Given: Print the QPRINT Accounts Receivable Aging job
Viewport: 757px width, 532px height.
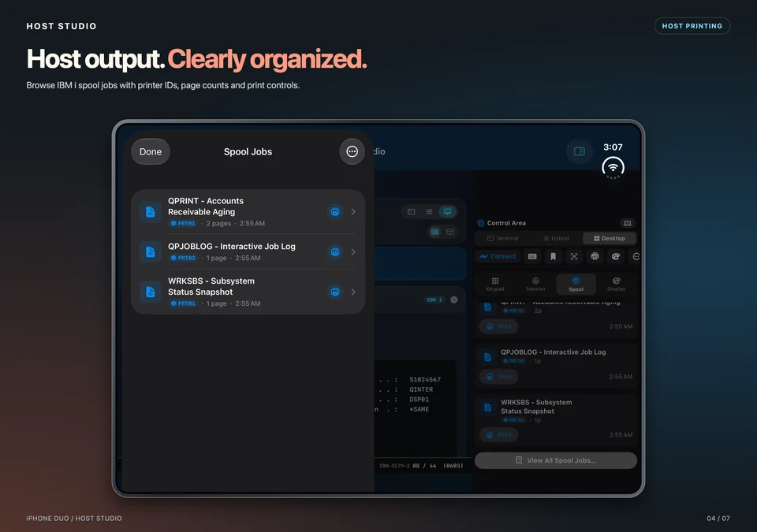Looking at the screenshot, I should pyautogui.click(x=335, y=211).
